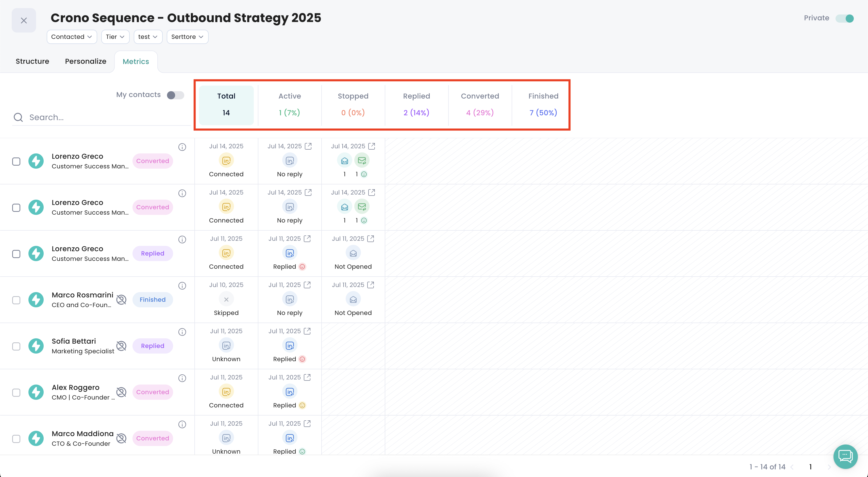This screenshot has height=477, width=868.
Task: Open the chat support widget icon
Action: [845, 456]
